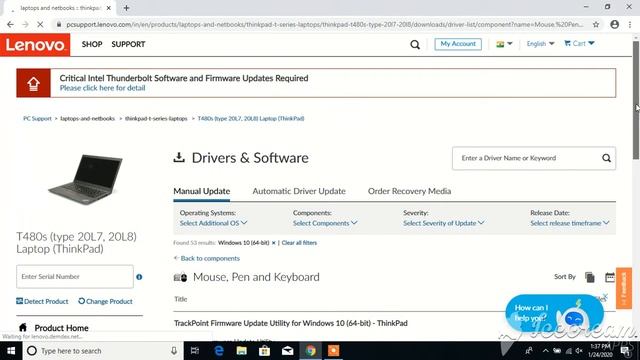Open the English language dropdown
Viewport: 640px width, 360px height.
pyautogui.click(x=540, y=44)
